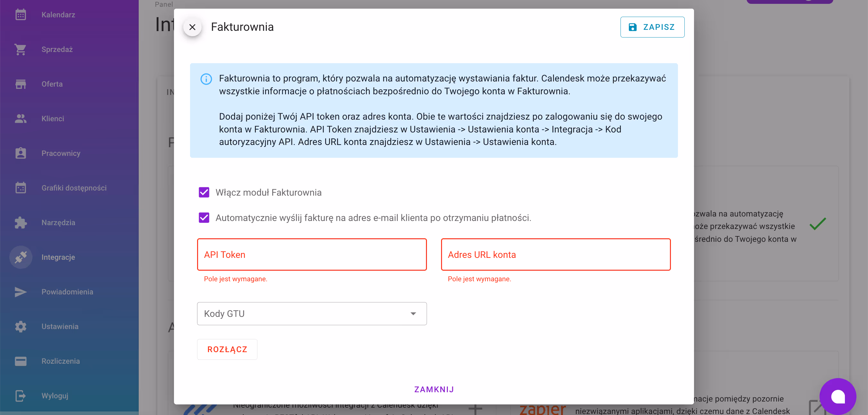Select the Sprzedaż cart icon

point(21,49)
